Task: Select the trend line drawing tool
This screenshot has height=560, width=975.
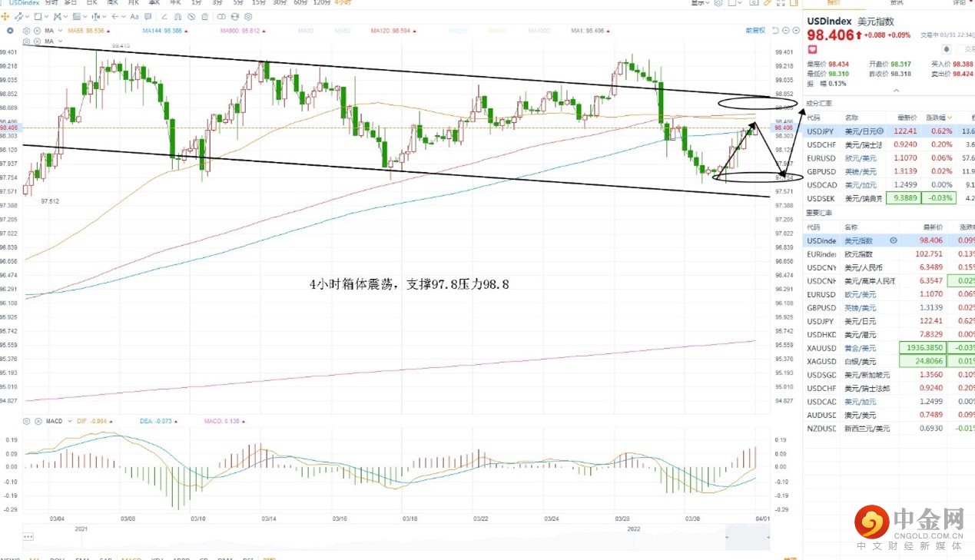Action: point(18,17)
